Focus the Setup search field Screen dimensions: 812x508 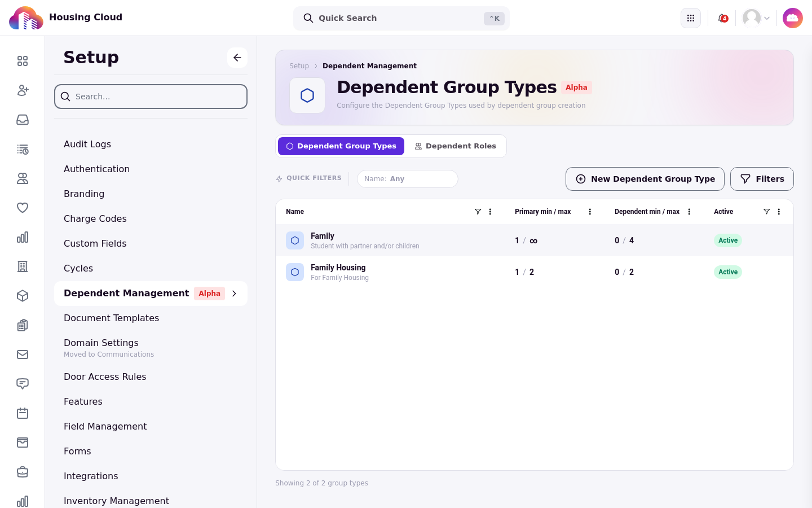click(151, 97)
